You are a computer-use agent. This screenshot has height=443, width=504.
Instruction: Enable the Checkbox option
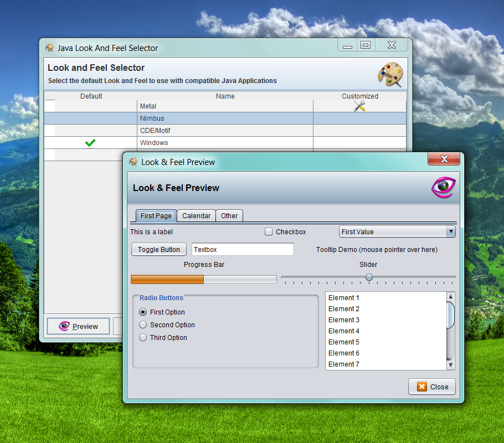[x=269, y=231]
